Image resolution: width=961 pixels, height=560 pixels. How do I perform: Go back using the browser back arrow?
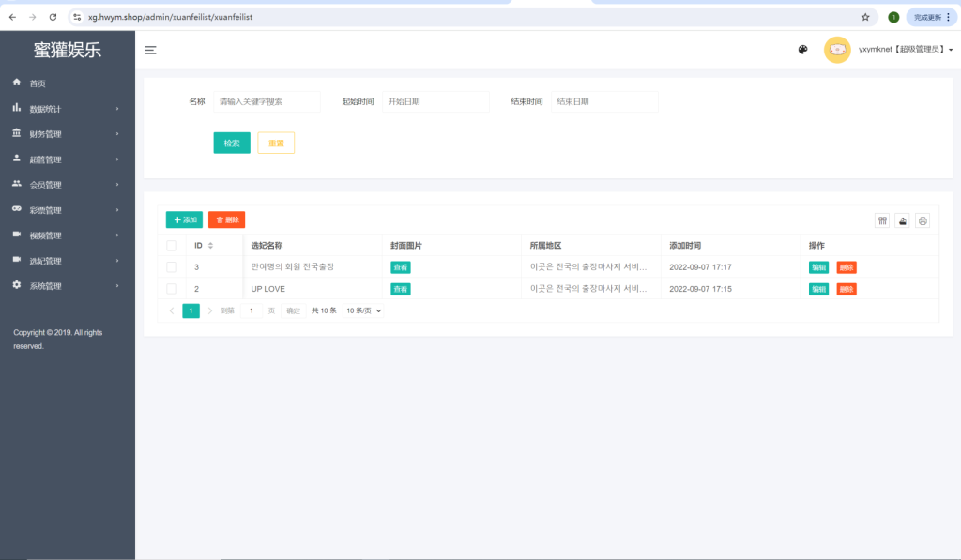(12, 17)
